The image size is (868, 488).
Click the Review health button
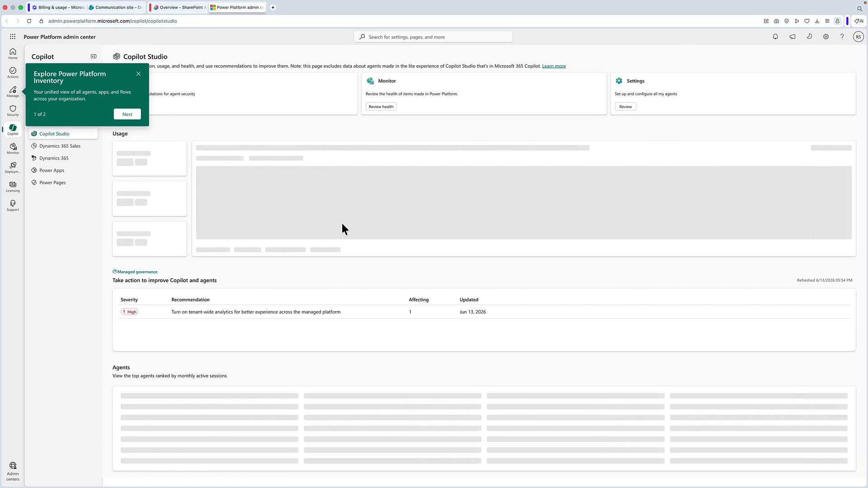(381, 107)
